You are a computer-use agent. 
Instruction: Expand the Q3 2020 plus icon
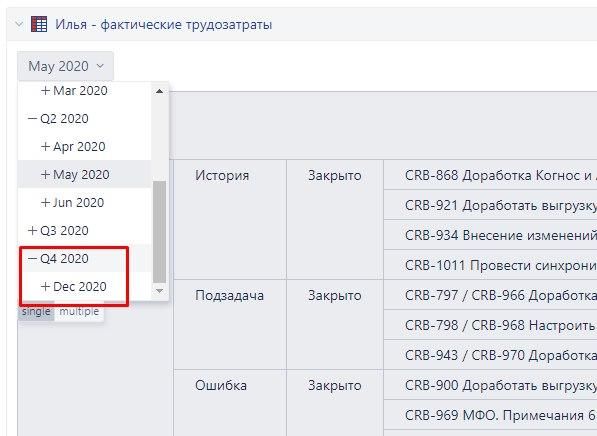tap(32, 231)
